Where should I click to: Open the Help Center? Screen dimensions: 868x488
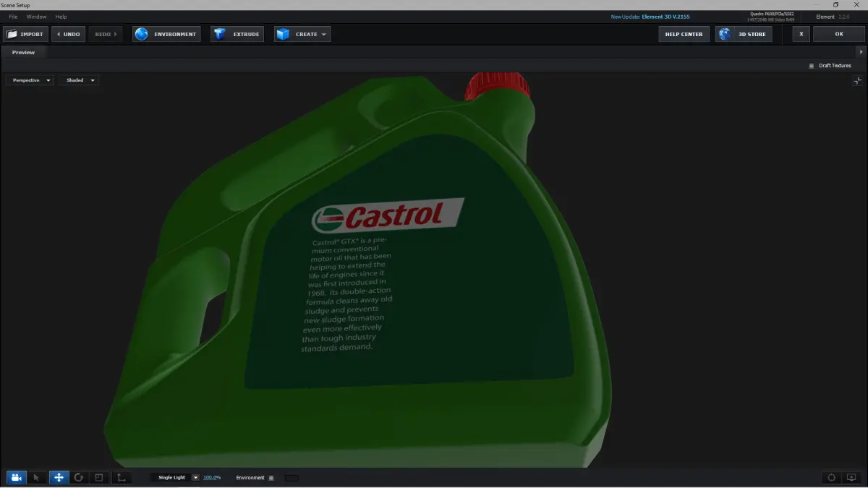684,34
